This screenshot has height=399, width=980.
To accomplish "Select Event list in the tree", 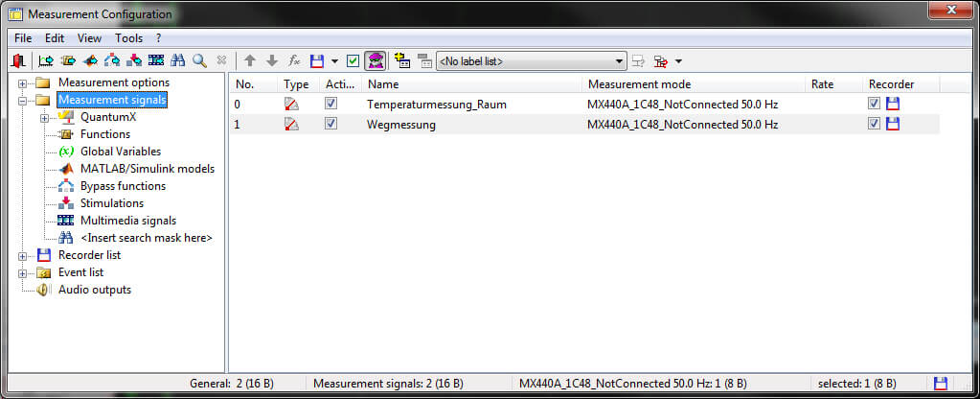I will (x=80, y=272).
